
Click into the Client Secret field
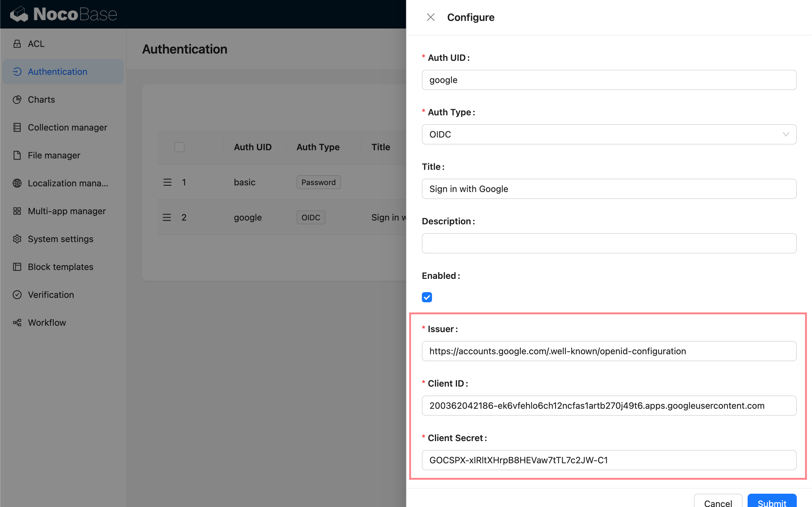click(609, 460)
